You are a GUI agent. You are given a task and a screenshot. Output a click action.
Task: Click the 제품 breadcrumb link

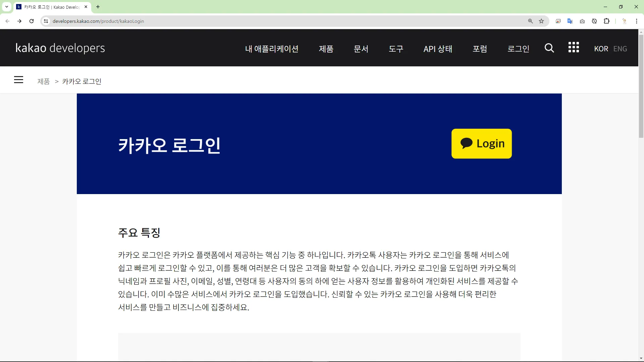[x=43, y=81]
